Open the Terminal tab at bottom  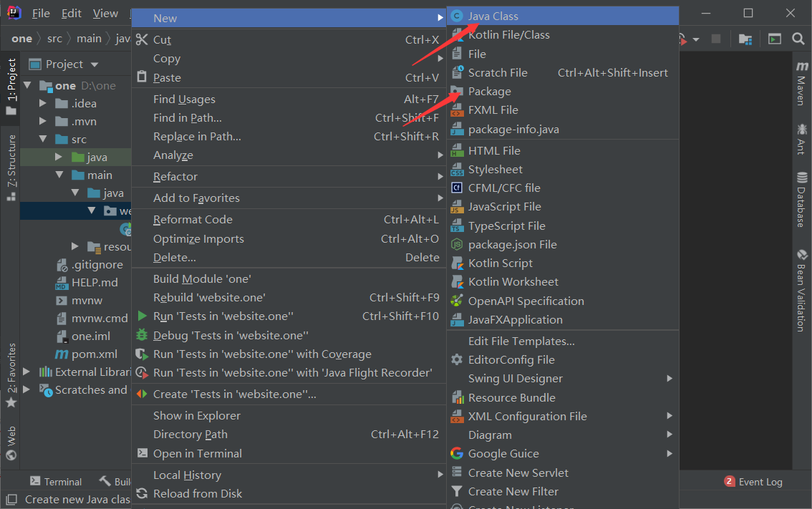point(56,482)
